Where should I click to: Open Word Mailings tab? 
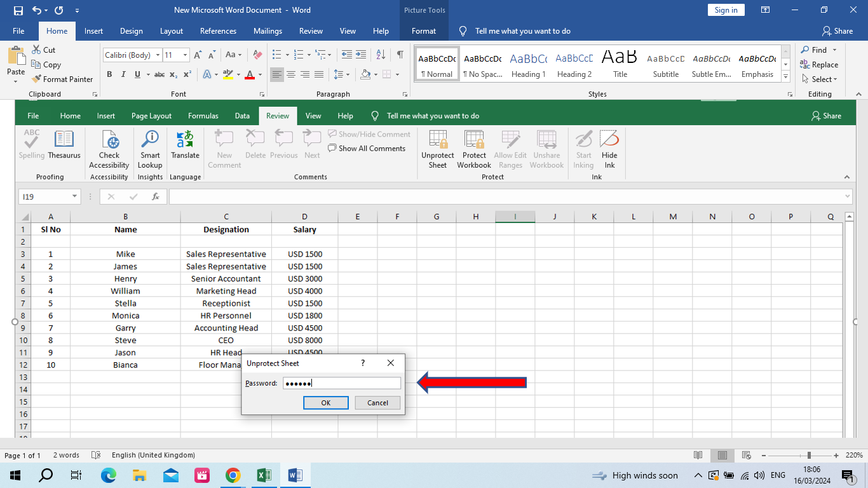(x=268, y=31)
